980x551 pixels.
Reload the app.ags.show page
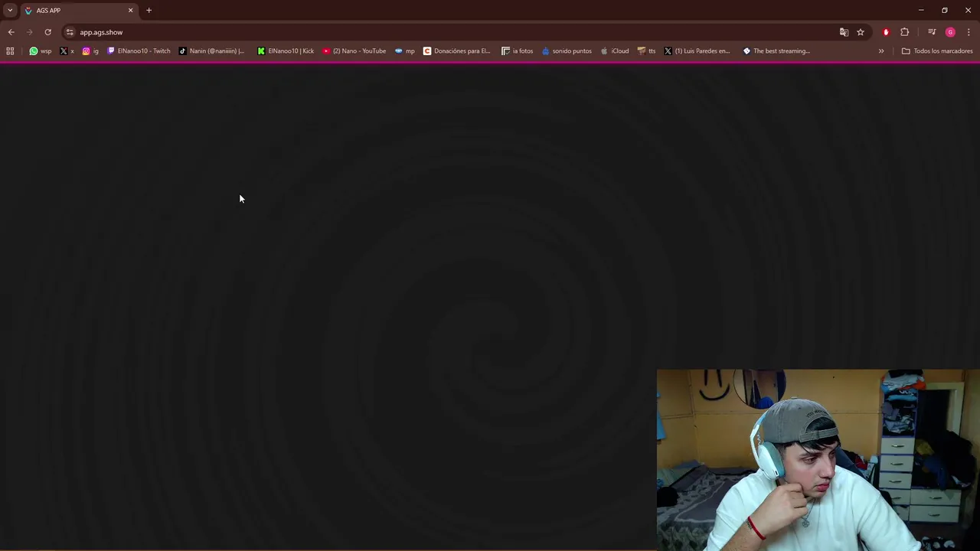tap(47, 32)
